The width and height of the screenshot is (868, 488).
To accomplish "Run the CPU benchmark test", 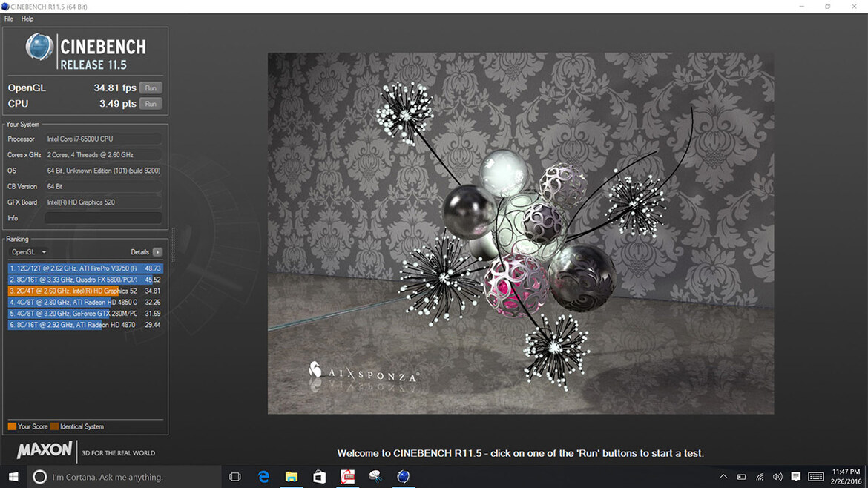I will click(151, 104).
